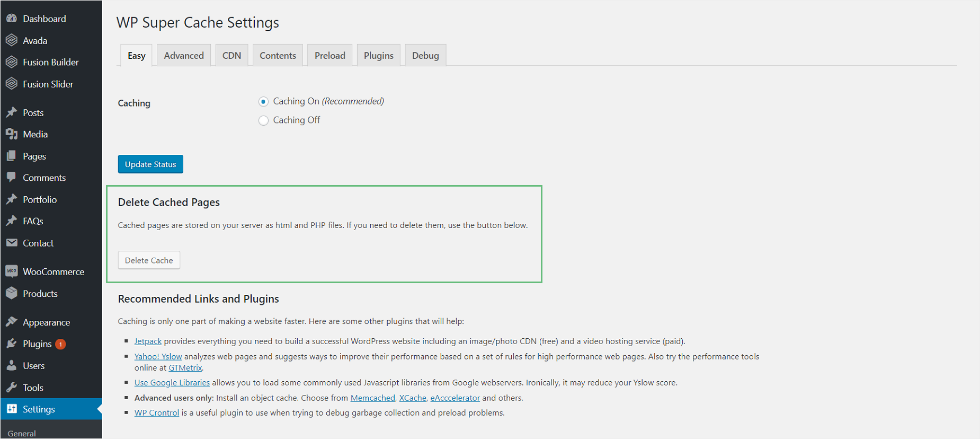980x439 pixels.
Task: Click the Fusion Builder icon
Action: pyautogui.click(x=12, y=62)
